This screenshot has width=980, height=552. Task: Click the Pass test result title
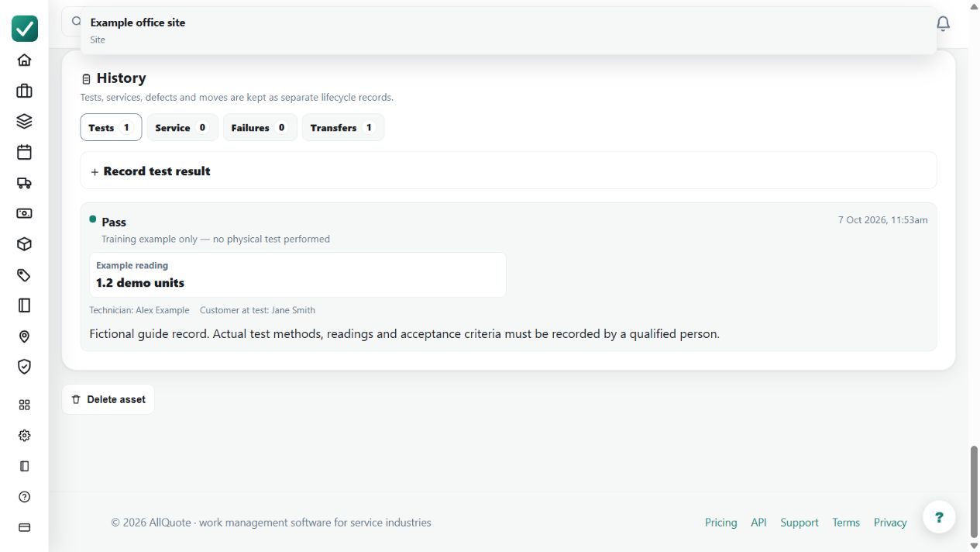point(114,222)
